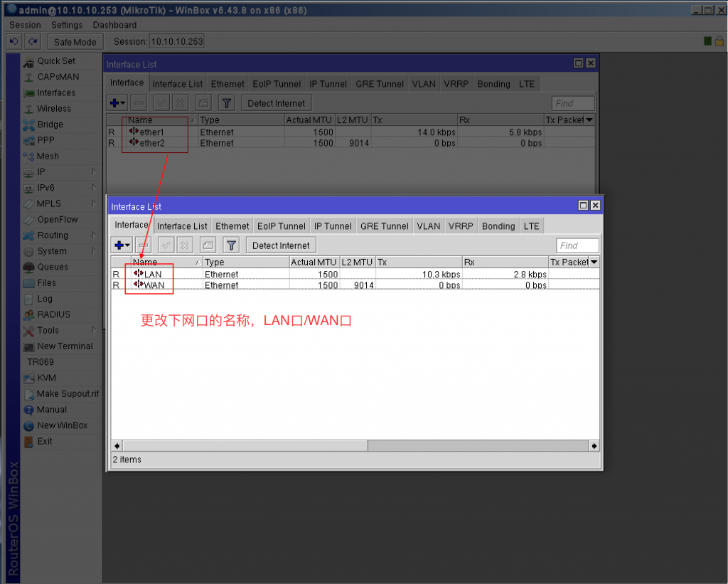Click the padlock icon at top right

(719, 41)
